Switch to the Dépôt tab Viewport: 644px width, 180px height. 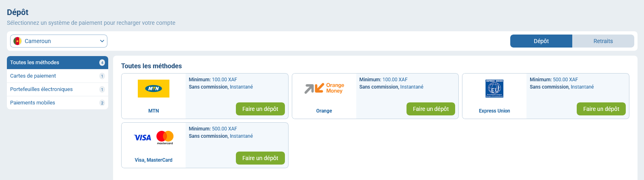pyautogui.click(x=541, y=41)
